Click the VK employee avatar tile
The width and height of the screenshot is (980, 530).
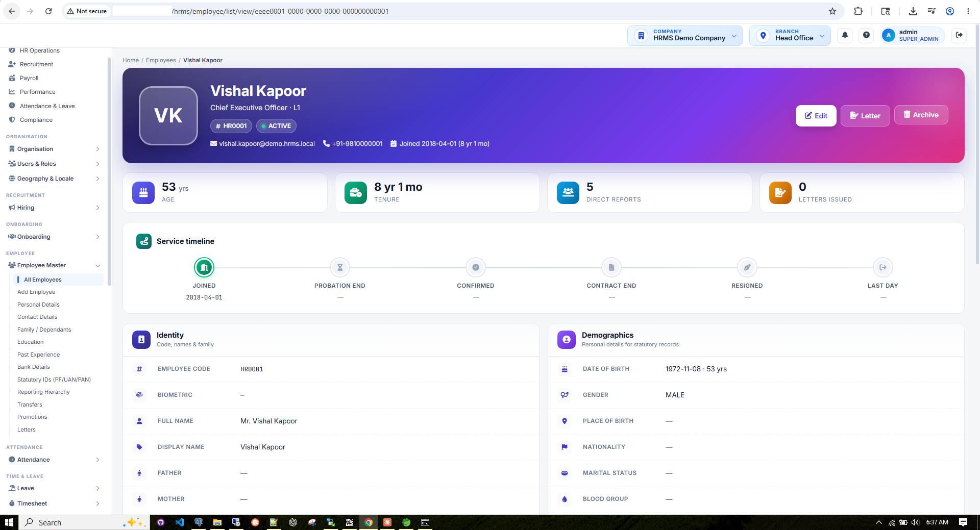[x=168, y=116]
